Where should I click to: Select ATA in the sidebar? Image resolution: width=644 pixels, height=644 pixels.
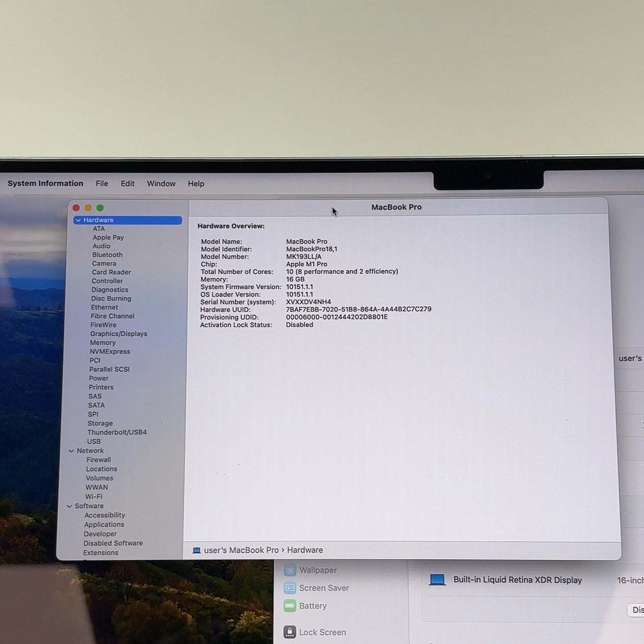(x=99, y=229)
